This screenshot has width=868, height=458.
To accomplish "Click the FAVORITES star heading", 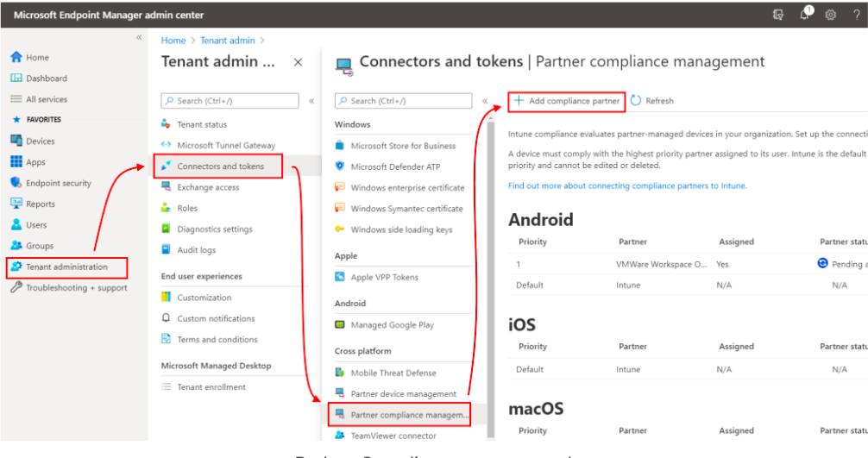I will pyautogui.click(x=36, y=120).
